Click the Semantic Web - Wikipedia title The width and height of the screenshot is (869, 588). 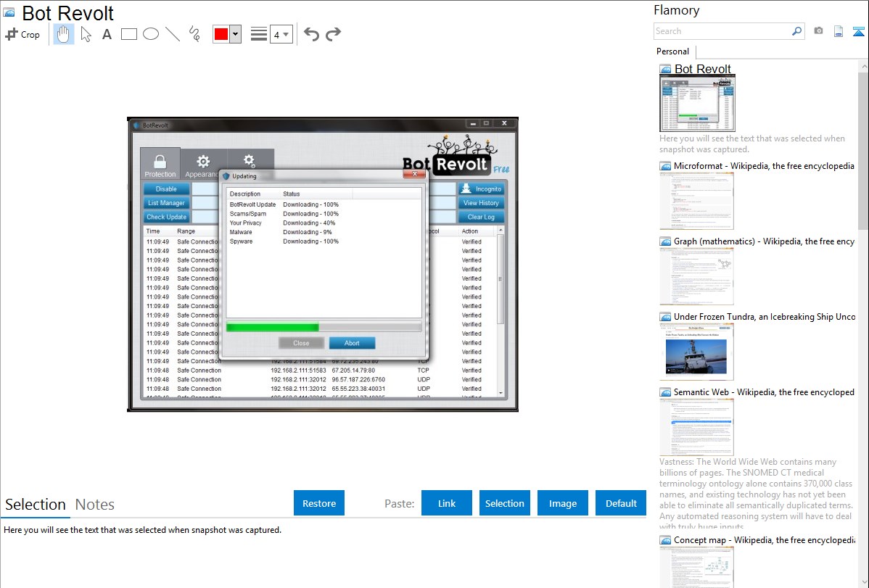tap(764, 392)
